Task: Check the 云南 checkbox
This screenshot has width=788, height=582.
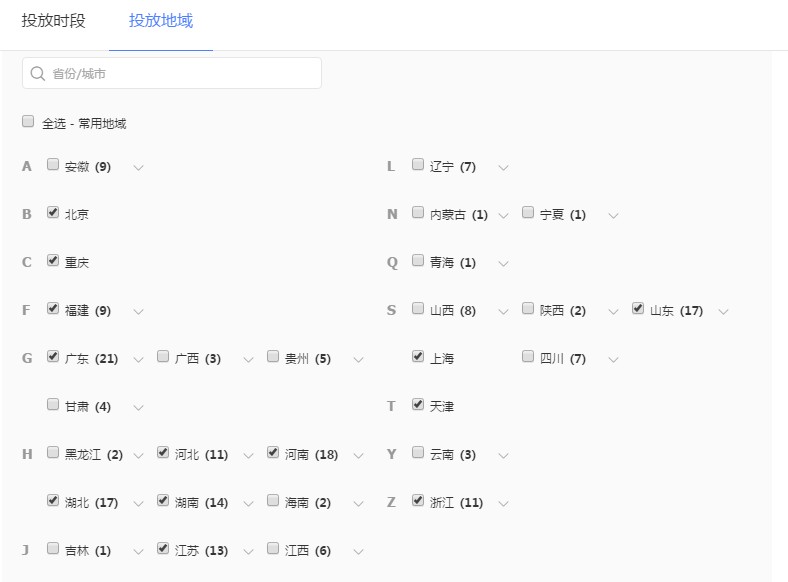Action: tap(418, 452)
